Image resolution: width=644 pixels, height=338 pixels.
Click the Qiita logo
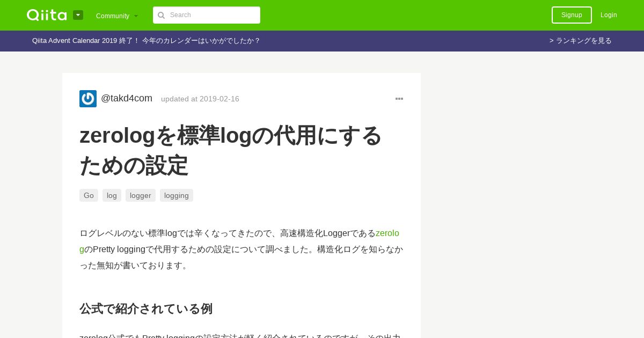(x=47, y=15)
